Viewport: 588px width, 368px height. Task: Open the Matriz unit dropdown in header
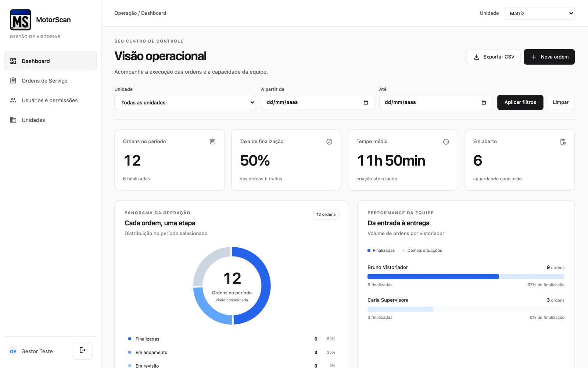[x=539, y=13]
